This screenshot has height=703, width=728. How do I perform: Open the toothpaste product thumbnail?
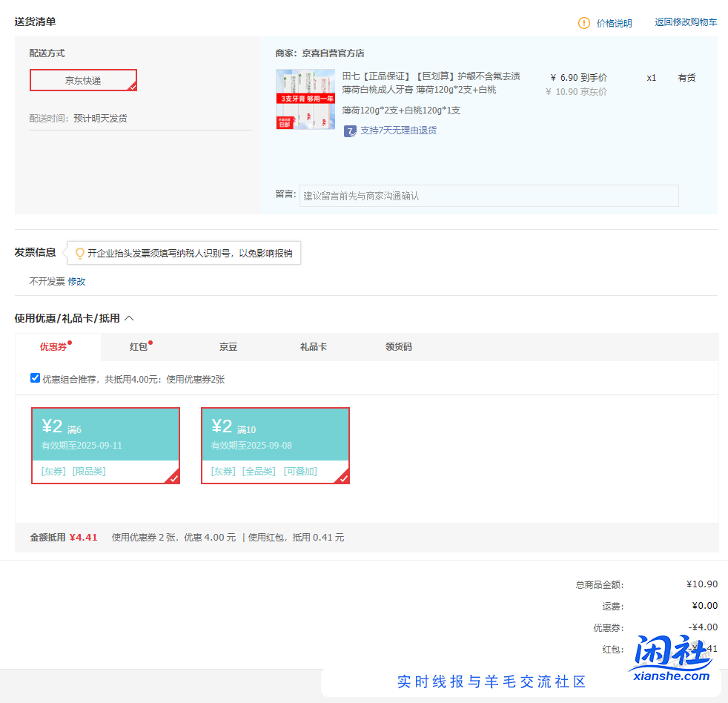coord(305,99)
